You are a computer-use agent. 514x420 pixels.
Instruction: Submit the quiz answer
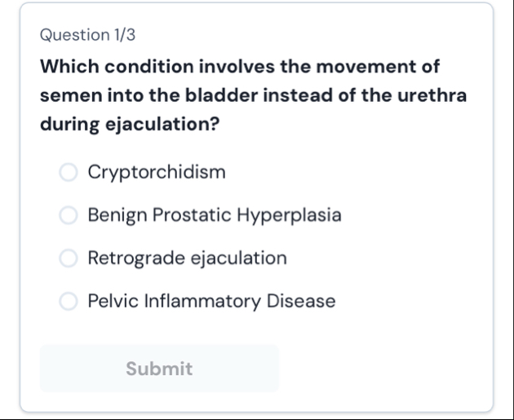[x=159, y=369]
